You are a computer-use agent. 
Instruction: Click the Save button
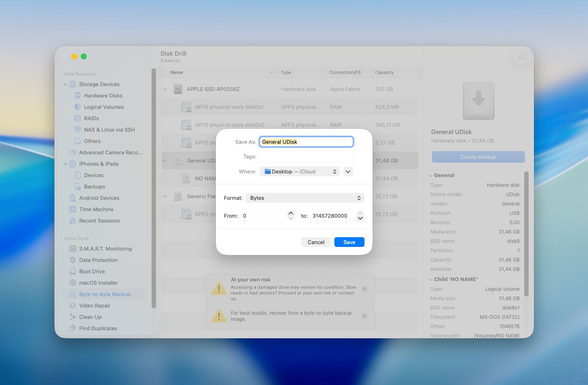pos(349,242)
